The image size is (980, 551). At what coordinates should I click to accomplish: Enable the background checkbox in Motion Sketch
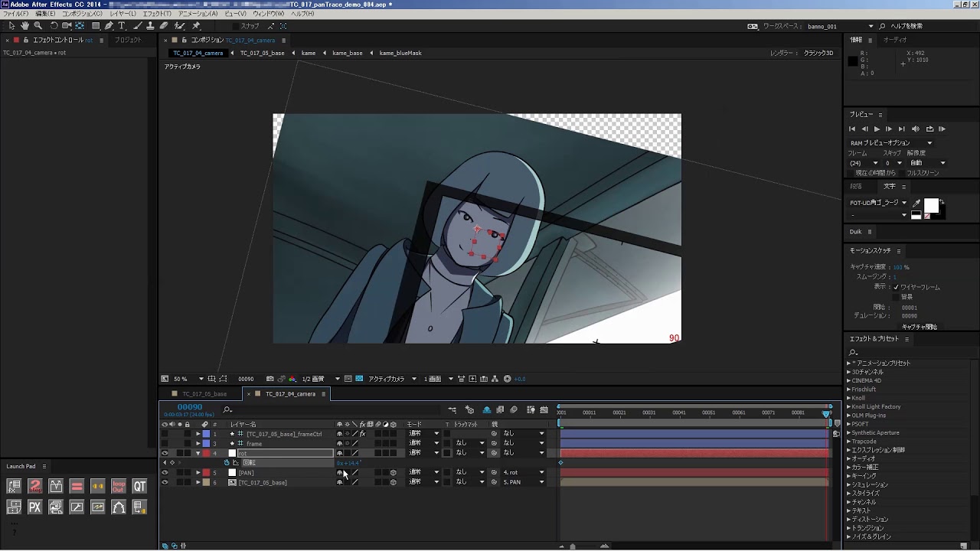tap(896, 297)
